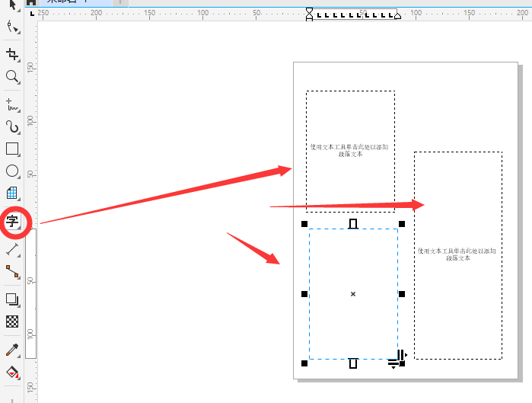Viewport: 532px width, 403px height.
Task: Pick the Artistic Media tool
Action: (x=12, y=127)
